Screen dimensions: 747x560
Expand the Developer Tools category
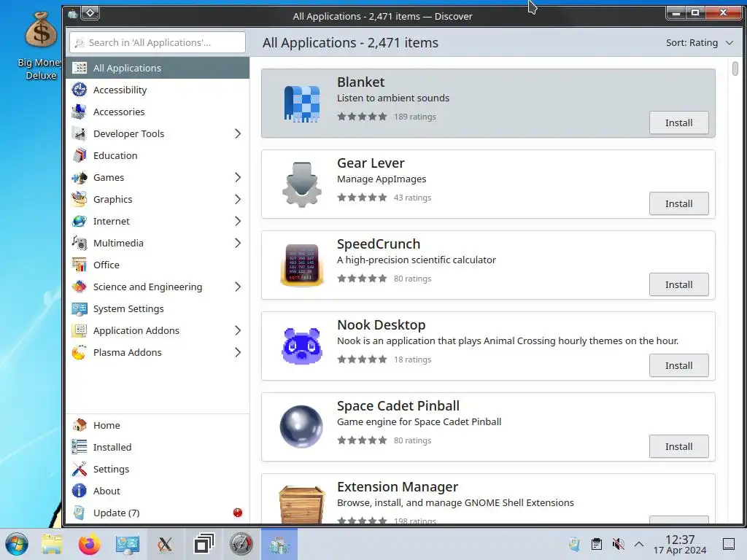tap(238, 134)
